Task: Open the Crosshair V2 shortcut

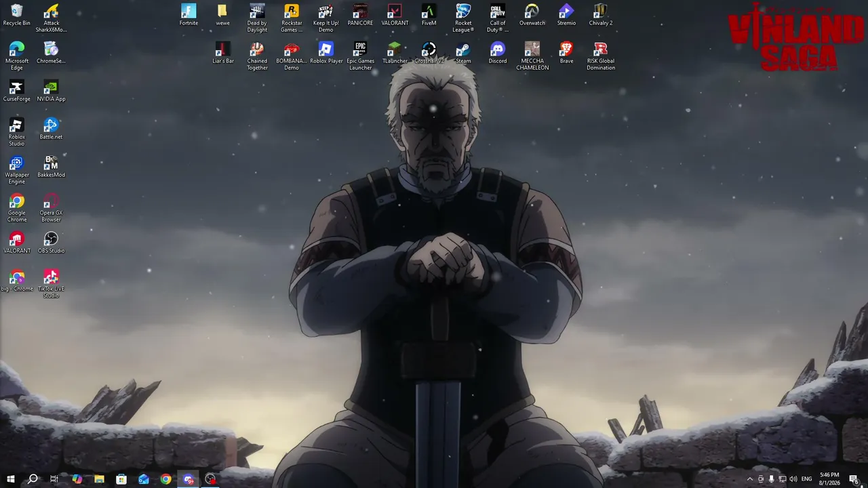Action: (429, 53)
